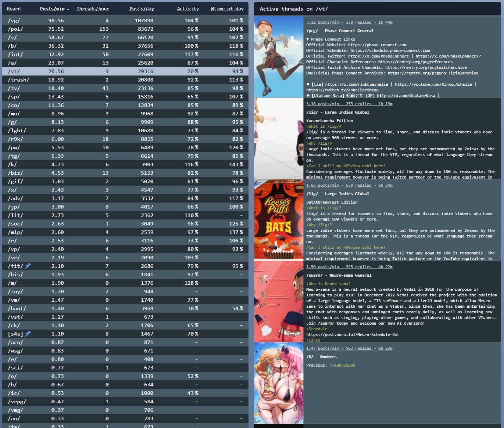The height and width of the screenshot is (428, 504).
Task: Select the /vrpg/ board row
Action: pyautogui.click(x=125, y=402)
